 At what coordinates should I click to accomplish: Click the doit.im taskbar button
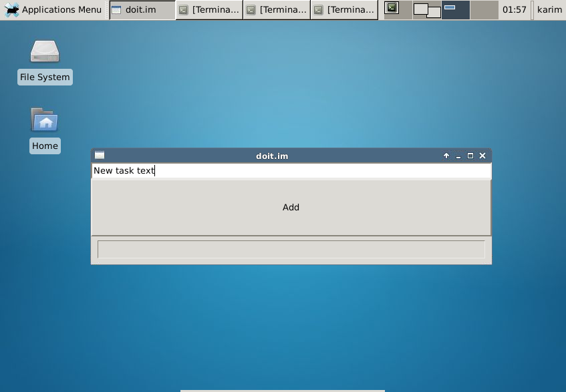(x=142, y=10)
